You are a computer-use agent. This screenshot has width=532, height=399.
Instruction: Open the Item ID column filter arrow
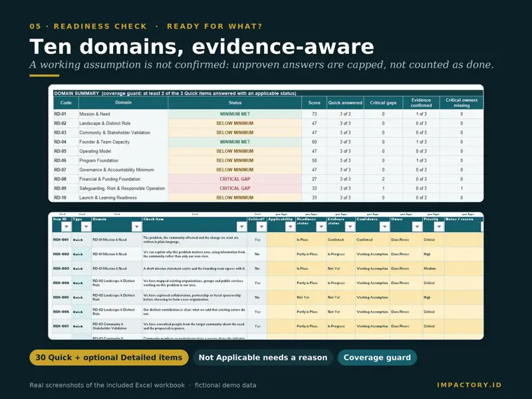coord(66,226)
